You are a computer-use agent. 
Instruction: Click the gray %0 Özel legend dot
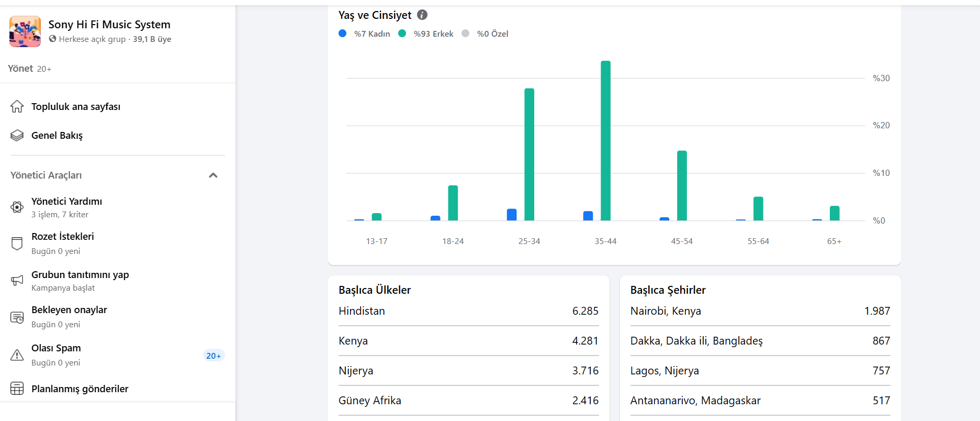tap(466, 34)
